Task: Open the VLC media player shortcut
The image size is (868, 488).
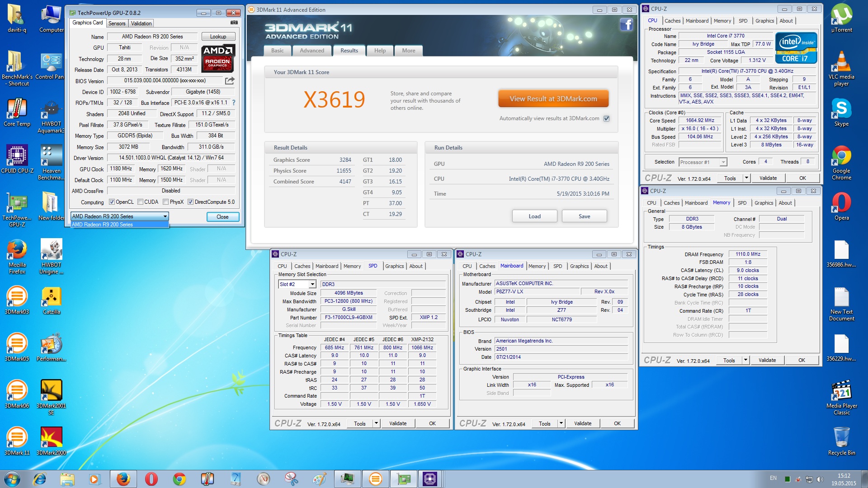Action: tap(841, 69)
